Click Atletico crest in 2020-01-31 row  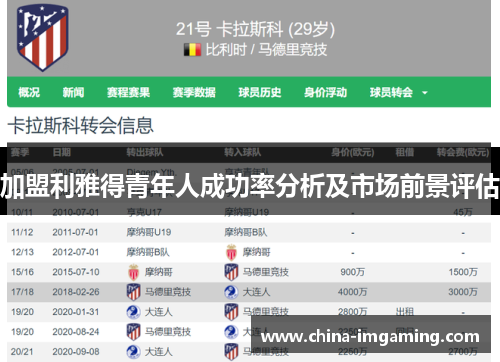[x=231, y=312]
